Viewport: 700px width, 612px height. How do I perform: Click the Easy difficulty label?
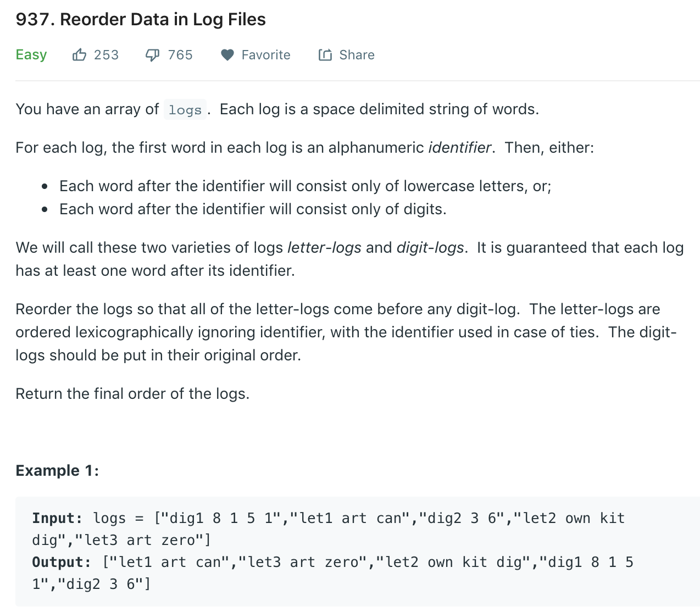(31, 54)
